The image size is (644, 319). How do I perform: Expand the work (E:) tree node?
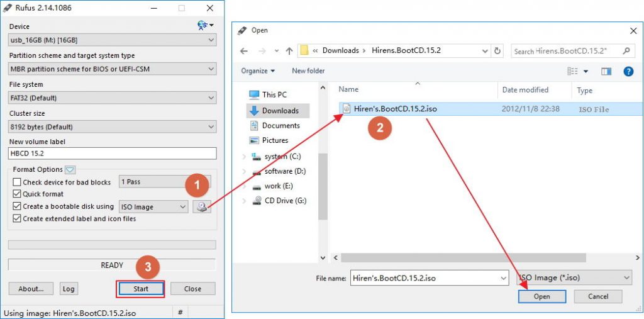[x=245, y=186]
